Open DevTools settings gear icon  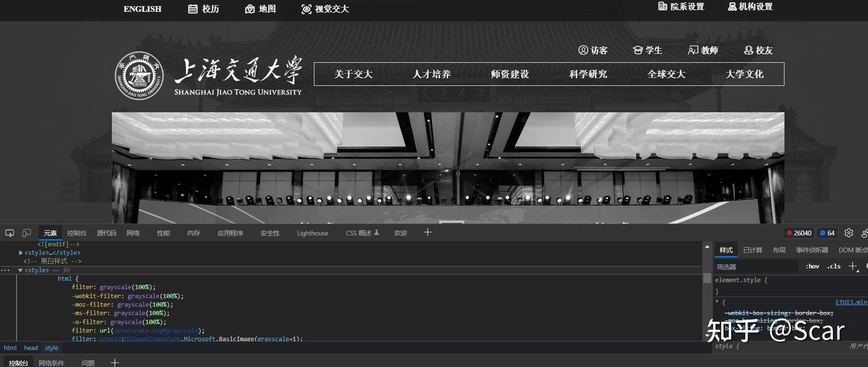849,233
